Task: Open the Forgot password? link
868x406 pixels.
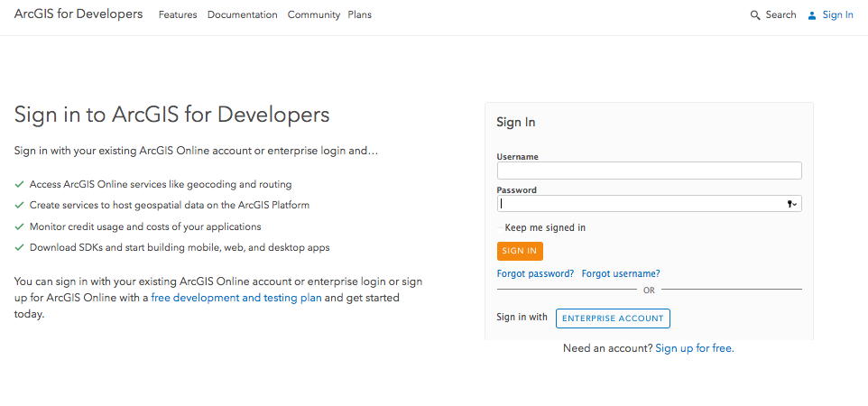Action: coord(535,273)
